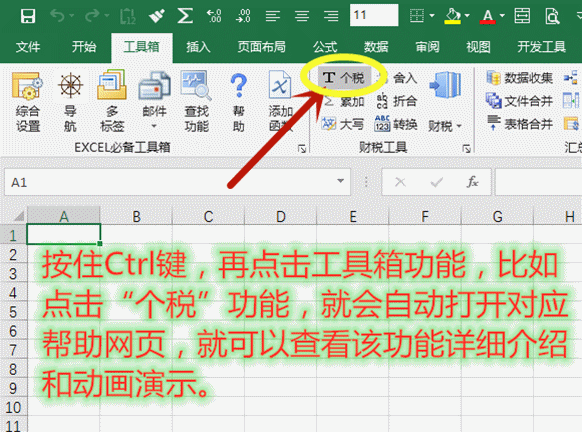Open the 公式 ribbon tab

325,47
